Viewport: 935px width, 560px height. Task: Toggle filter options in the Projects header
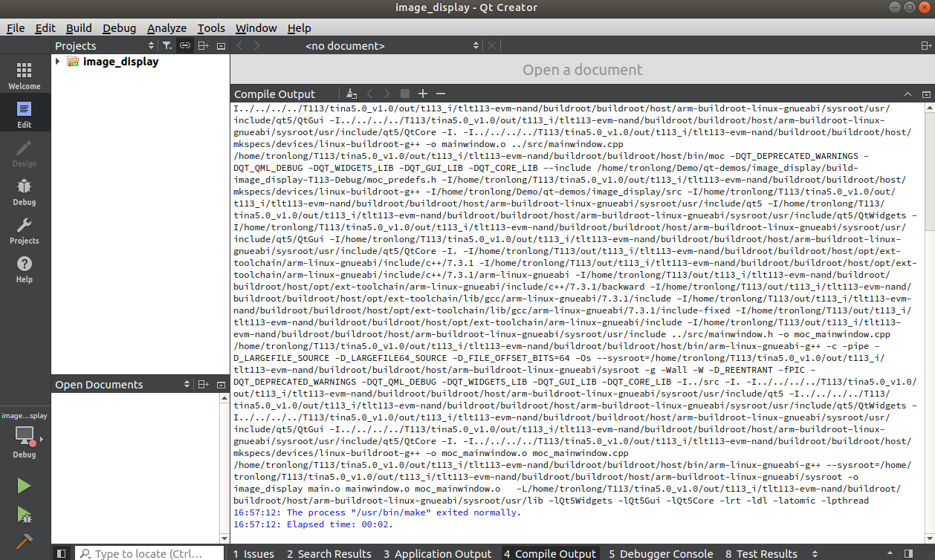tap(167, 45)
